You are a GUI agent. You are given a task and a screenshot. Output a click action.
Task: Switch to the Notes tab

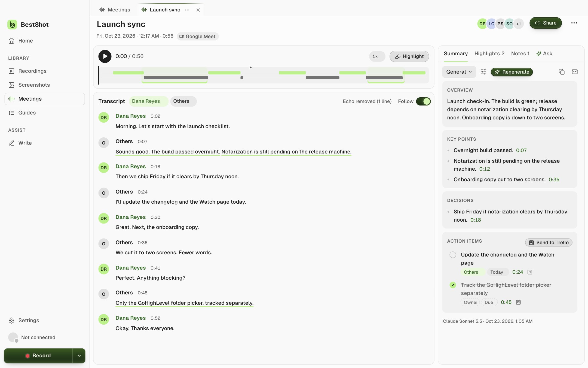[x=520, y=53]
